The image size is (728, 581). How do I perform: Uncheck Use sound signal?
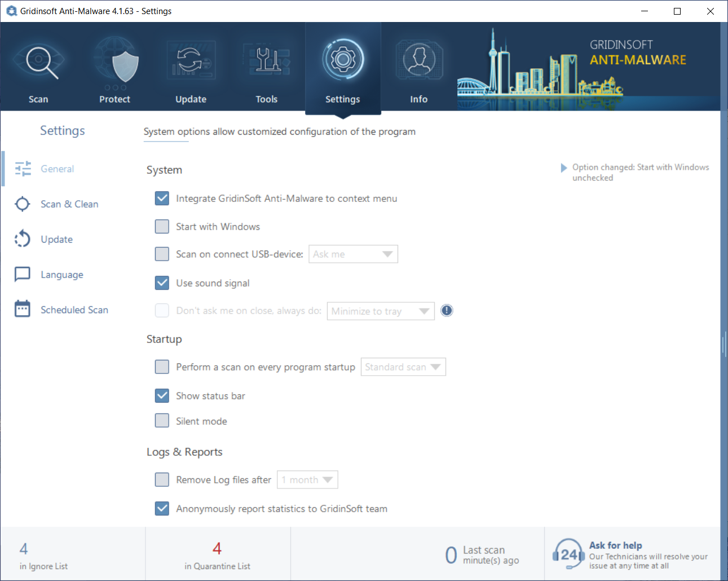[162, 283]
